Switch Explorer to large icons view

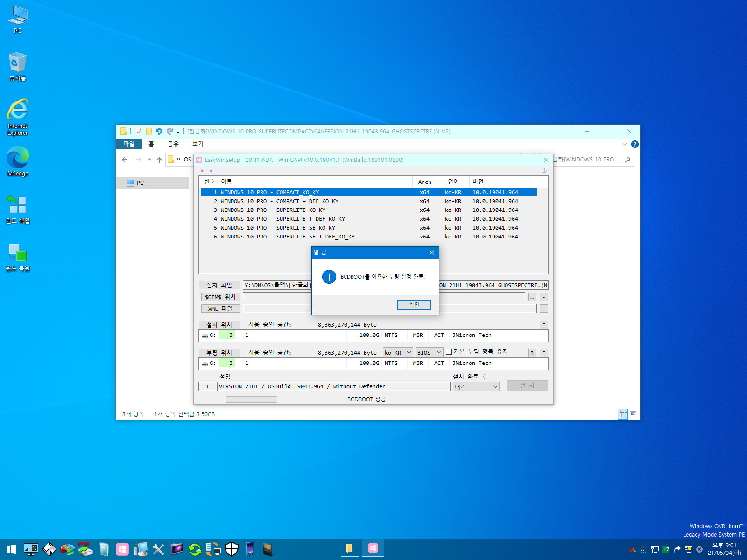(x=633, y=414)
